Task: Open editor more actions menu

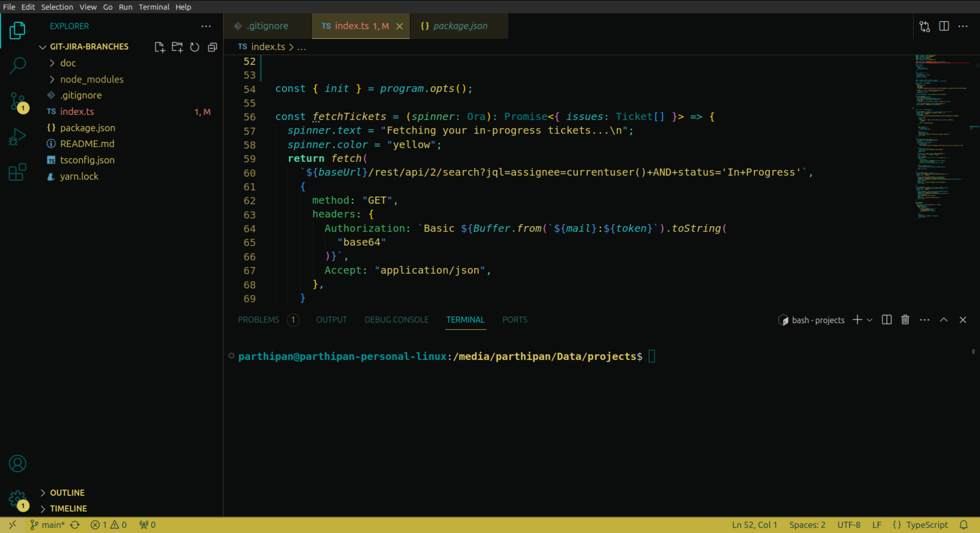Action: point(963,26)
